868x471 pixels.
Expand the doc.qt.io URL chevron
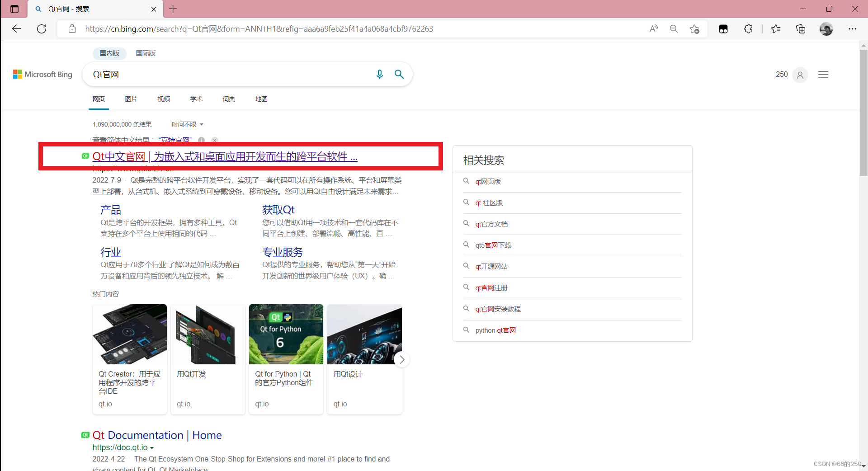pos(152,447)
